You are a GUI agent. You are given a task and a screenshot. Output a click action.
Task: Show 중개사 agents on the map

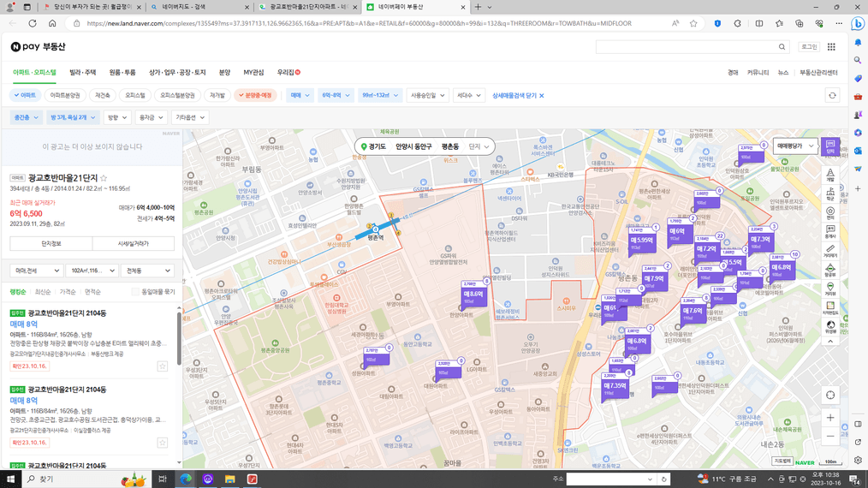(829, 231)
